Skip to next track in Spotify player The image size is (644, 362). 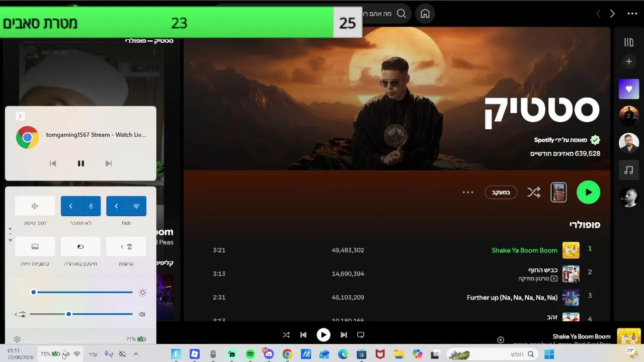(x=344, y=335)
